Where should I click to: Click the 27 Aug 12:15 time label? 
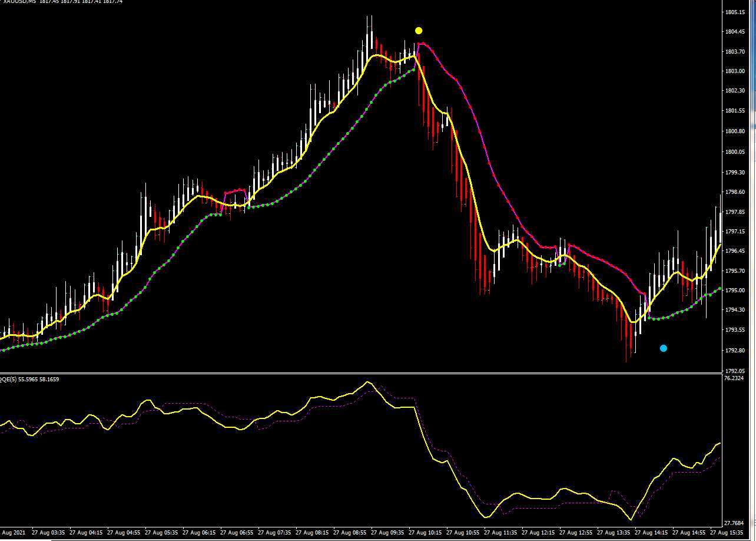coord(538,533)
